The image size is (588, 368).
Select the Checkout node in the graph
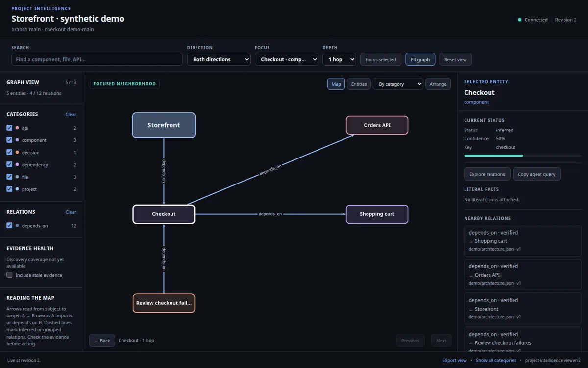click(164, 214)
